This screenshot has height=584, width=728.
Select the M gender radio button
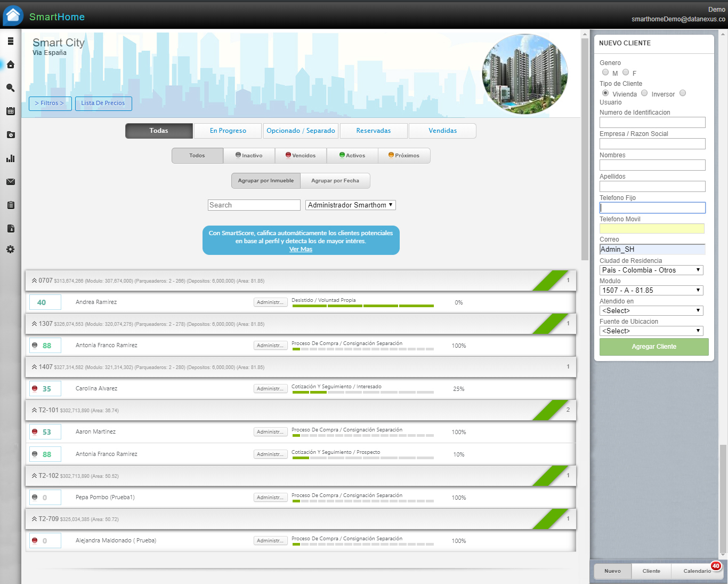(605, 73)
